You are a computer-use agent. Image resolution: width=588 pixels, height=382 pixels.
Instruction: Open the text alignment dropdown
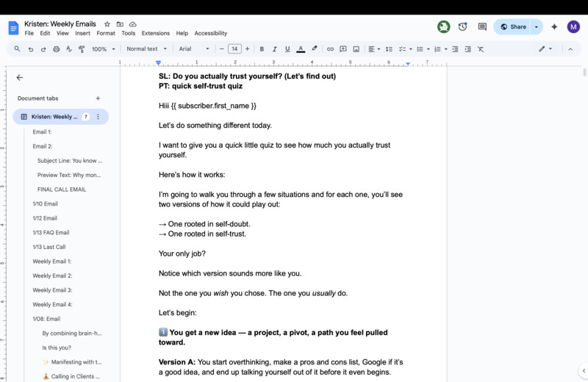pos(374,49)
